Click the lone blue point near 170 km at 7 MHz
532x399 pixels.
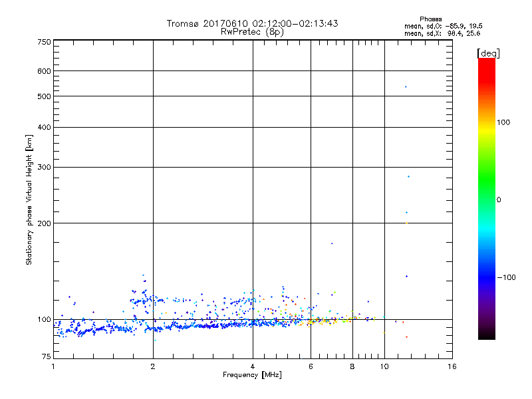tap(332, 243)
